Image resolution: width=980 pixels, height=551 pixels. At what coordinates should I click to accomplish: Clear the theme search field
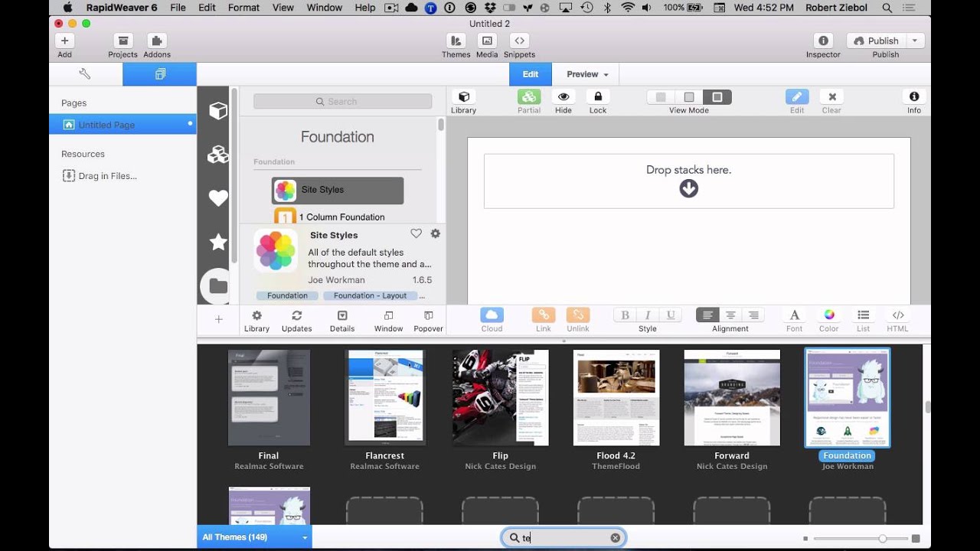(616, 538)
